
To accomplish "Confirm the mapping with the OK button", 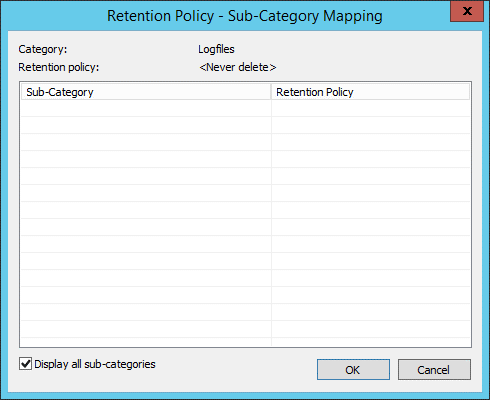I will (353, 369).
